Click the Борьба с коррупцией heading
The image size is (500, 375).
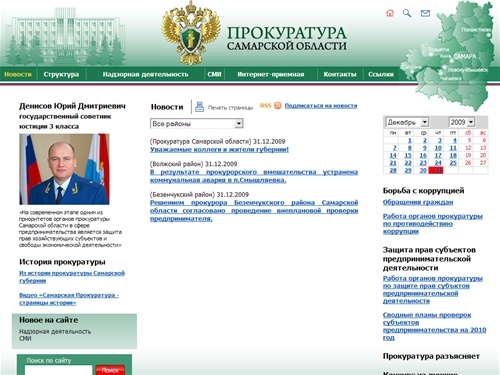coord(423,191)
